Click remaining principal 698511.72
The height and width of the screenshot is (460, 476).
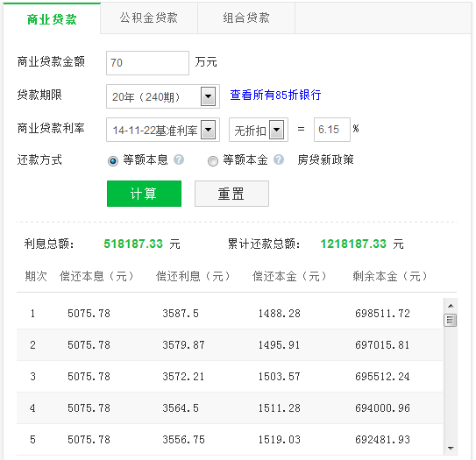(382, 313)
